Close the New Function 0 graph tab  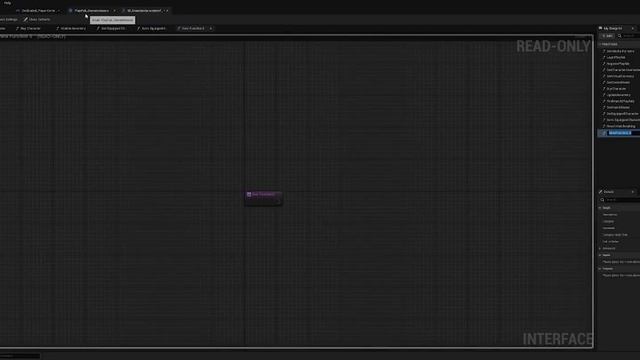tap(211, 29)
